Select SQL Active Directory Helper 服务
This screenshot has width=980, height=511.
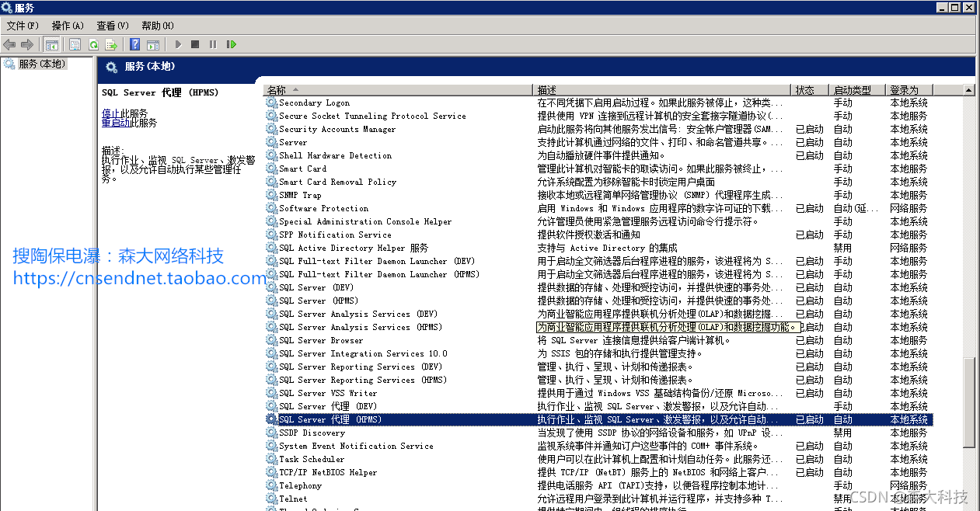coord(354,248)
